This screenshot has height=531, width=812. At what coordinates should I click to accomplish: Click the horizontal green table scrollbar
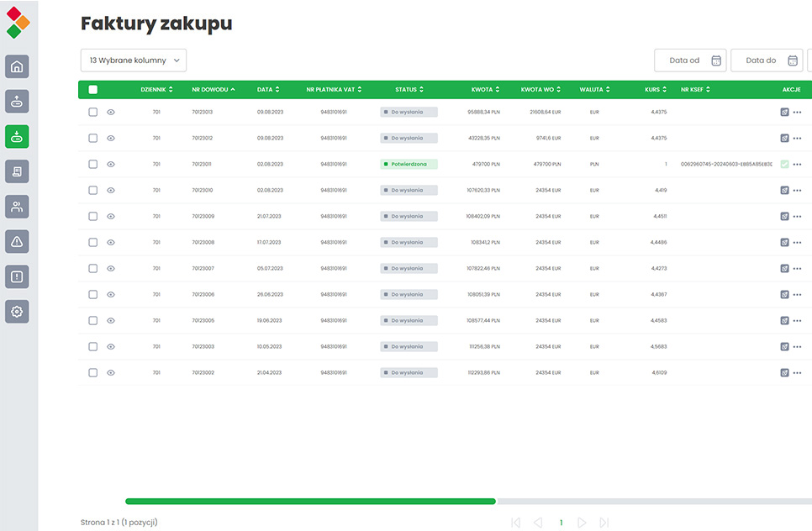click(310, 502)
